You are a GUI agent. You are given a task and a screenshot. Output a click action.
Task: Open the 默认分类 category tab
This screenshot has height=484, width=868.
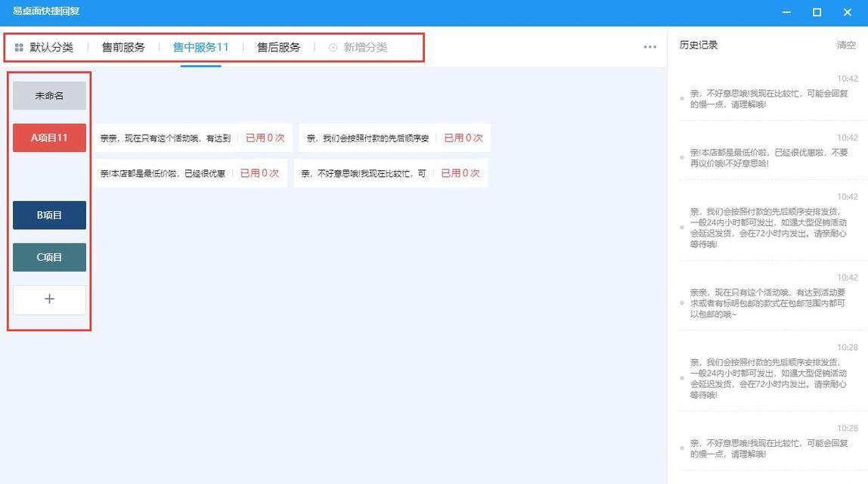pos(51,48)
